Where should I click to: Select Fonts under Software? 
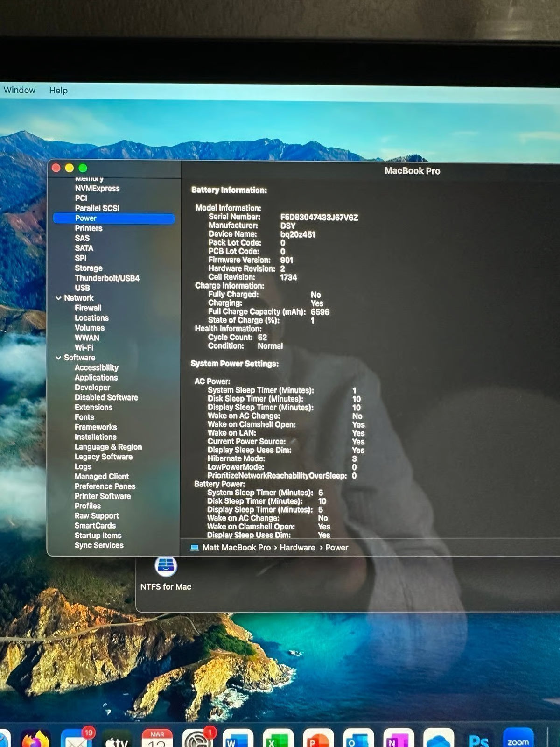point(84,417)
